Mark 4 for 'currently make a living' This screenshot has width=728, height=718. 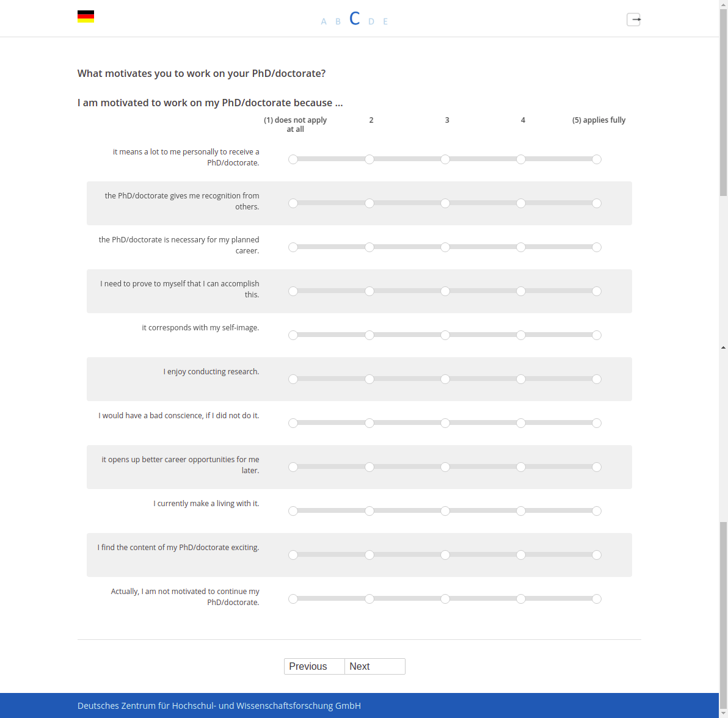point(521,511)
